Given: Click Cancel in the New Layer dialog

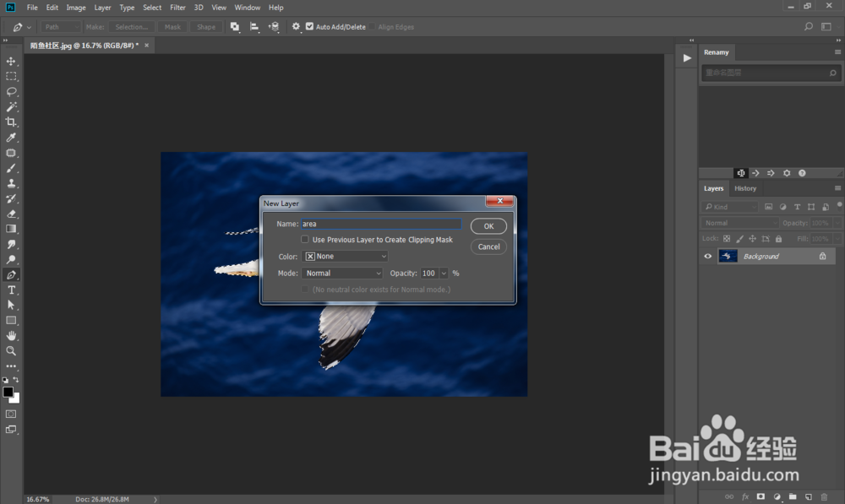Looking at the screenshot, I should click(x=488, y=247).
